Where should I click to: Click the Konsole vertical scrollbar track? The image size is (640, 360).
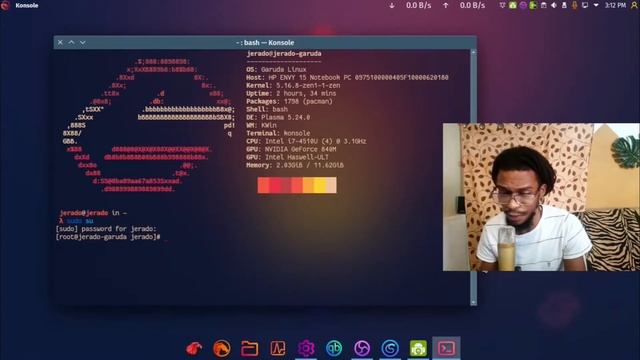click(x=473, y=178)
